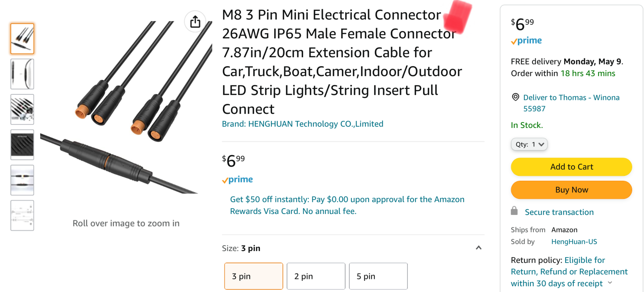This screenshot has height=292, width=644.
Task: Select the 3 pin size option
Action: [253, 276]
